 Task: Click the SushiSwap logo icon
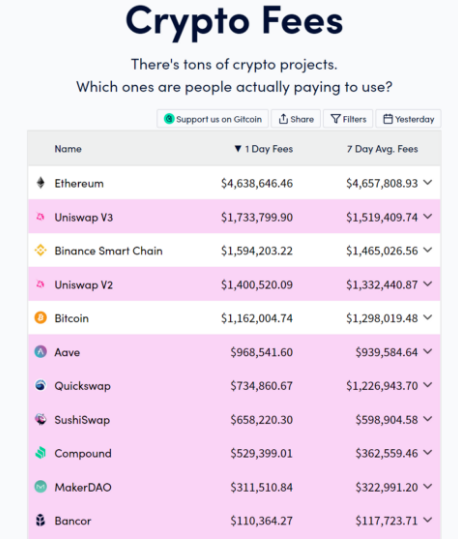41,419
